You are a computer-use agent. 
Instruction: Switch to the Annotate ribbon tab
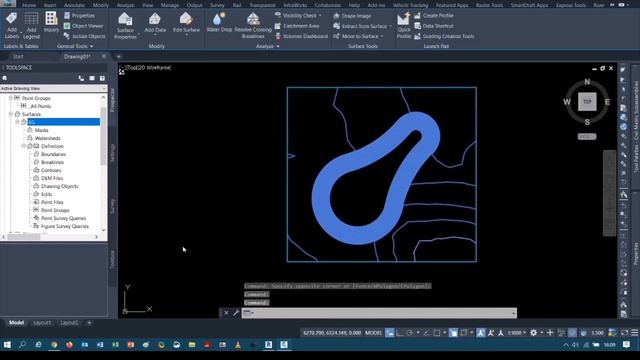tap(74, 5)
